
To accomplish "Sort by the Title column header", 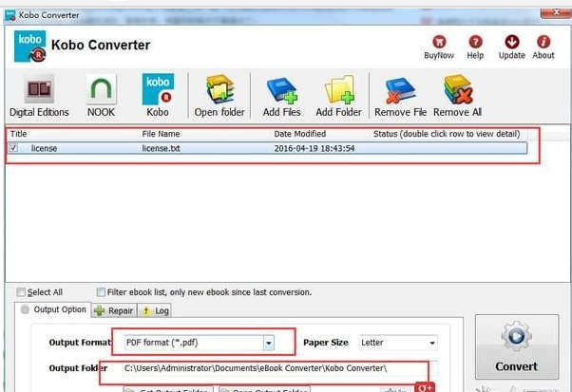I will click(19, 134).
